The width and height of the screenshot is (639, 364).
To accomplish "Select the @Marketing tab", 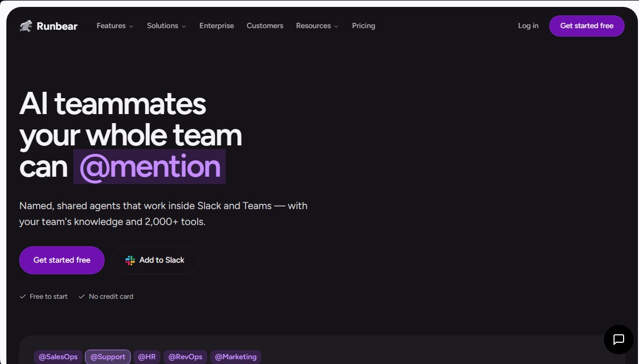I will [x=236, y=357].
